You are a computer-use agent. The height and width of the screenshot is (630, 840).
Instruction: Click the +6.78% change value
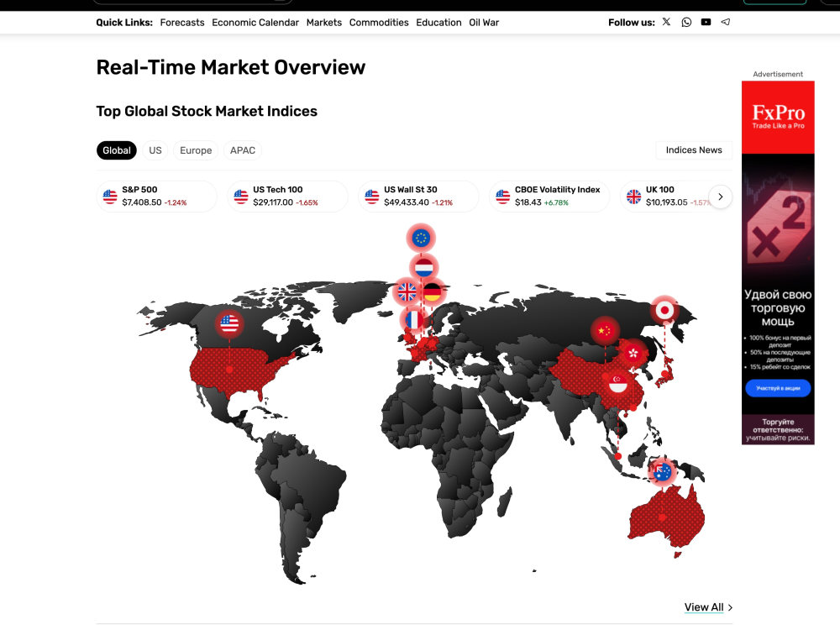[x=556, y=203]
